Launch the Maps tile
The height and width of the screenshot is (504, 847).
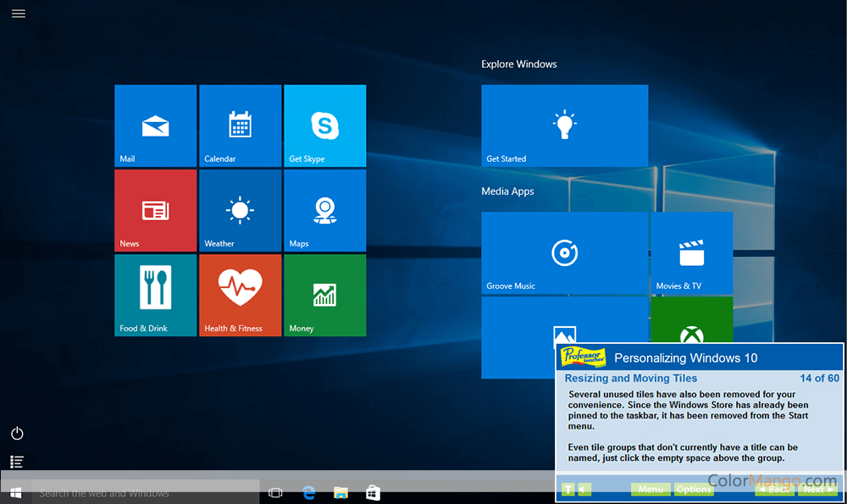click(x=325, y=210)
